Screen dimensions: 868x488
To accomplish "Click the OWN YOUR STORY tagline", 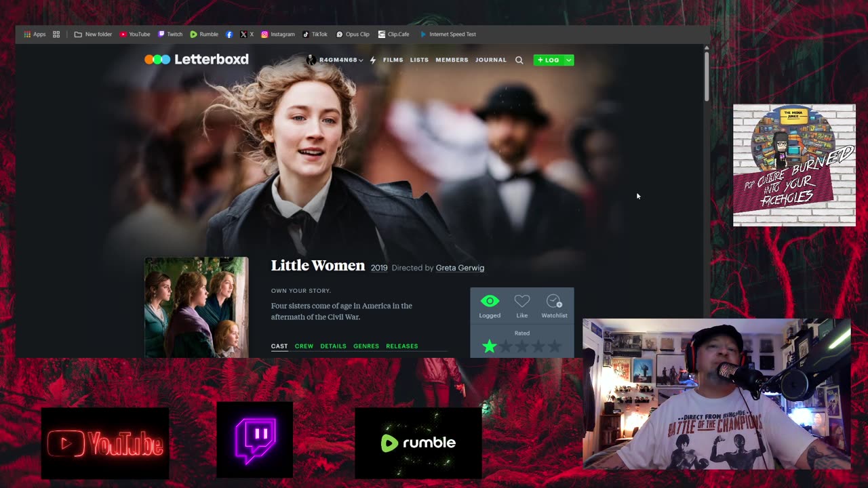I will 301,291.
